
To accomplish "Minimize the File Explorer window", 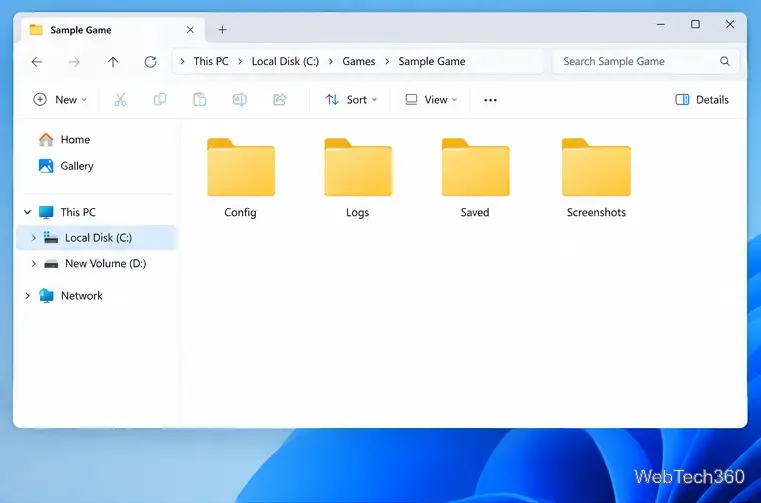I will click(661, 24).
